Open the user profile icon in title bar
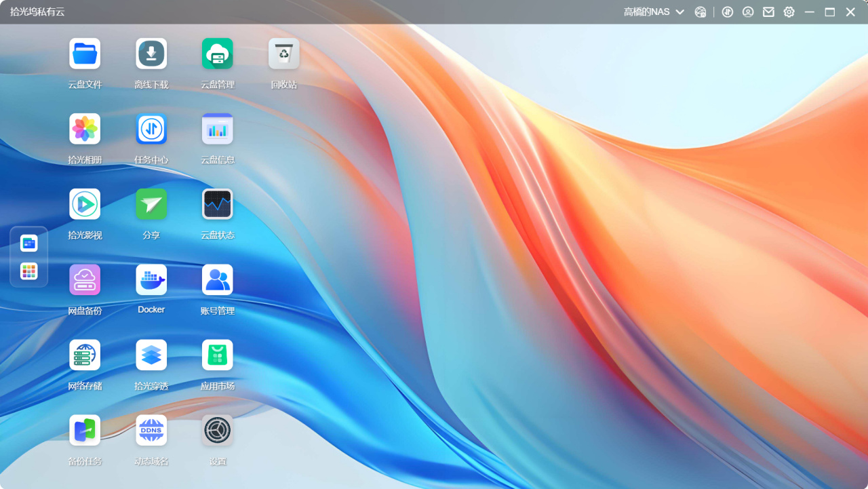The height and width of the screenshot is (489, 868). pyautogui.click(x=748, y=12)
